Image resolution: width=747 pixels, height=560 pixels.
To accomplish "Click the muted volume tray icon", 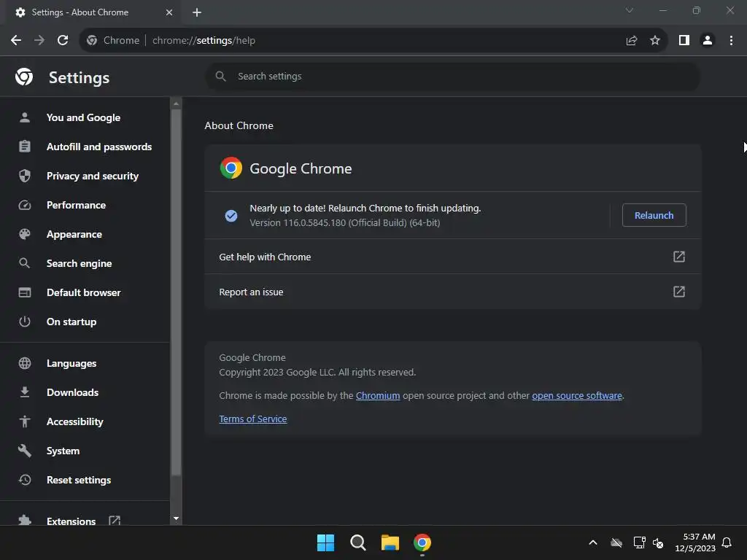I will click(658, 542).
